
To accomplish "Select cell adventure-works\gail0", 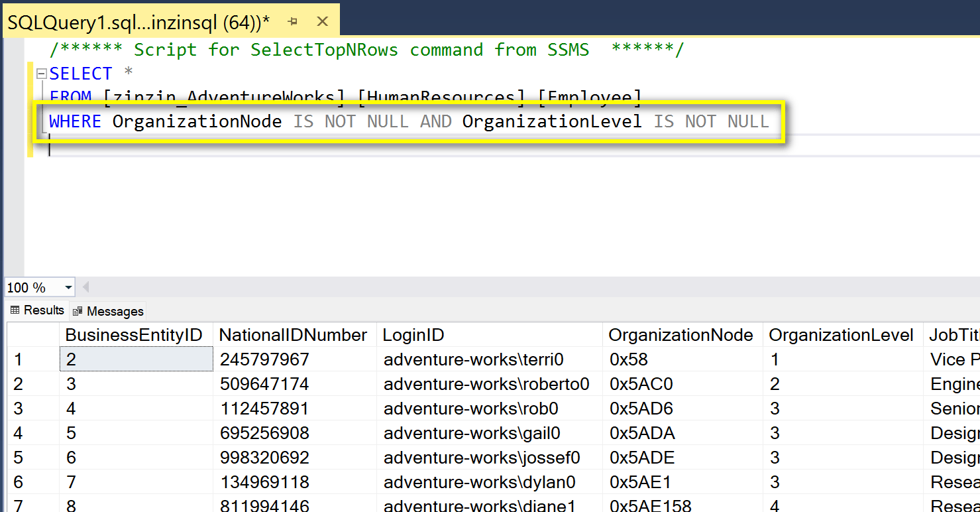I will coord(490,433).
